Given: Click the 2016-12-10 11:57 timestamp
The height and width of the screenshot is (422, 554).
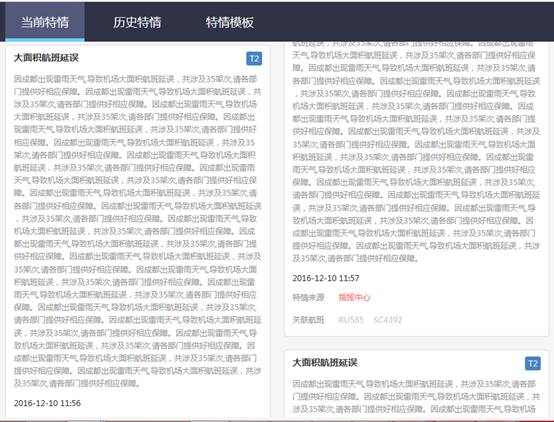Looking at the screenshot, I should pyautogui.click(x=326, y=278).
